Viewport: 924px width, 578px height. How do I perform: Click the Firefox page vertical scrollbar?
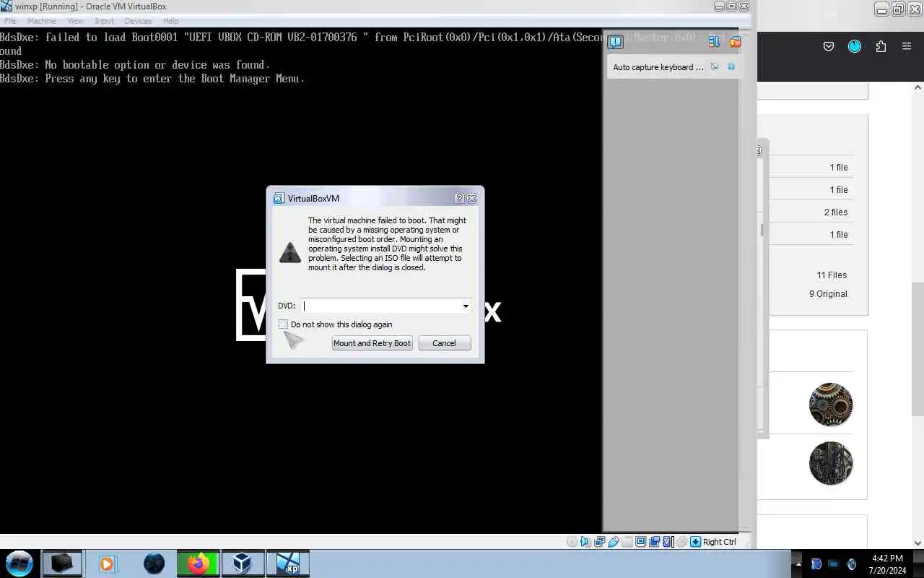pyautogui.click(x=918, y=349)
